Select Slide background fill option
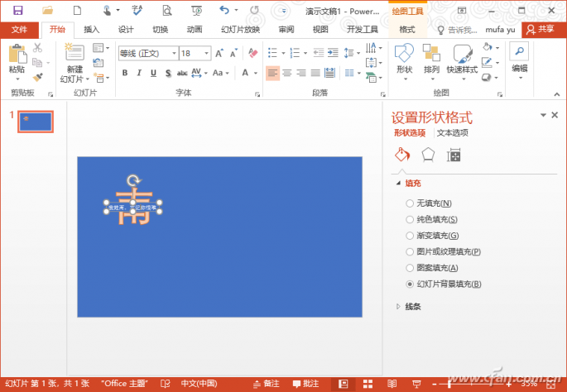Screen dimensions: 567x392 (444, 284)
